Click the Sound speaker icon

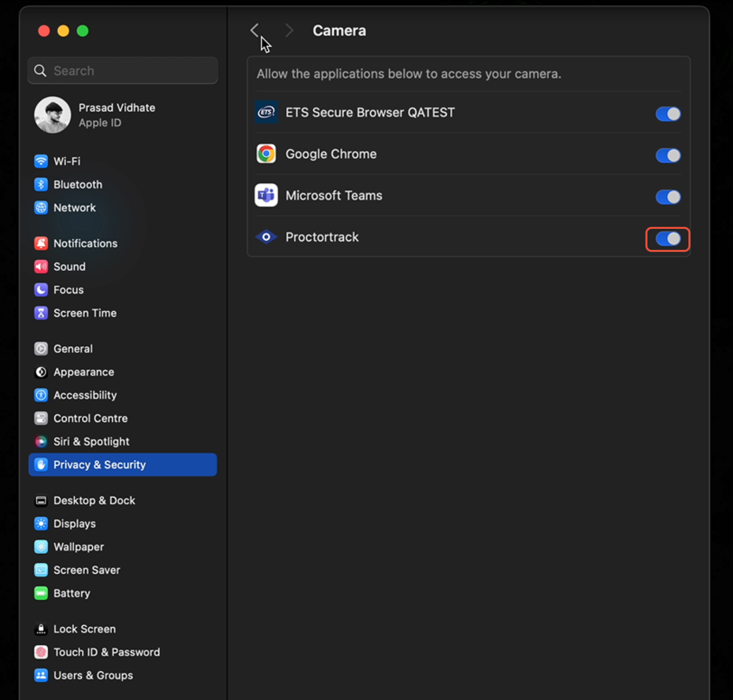coord(41,266)
